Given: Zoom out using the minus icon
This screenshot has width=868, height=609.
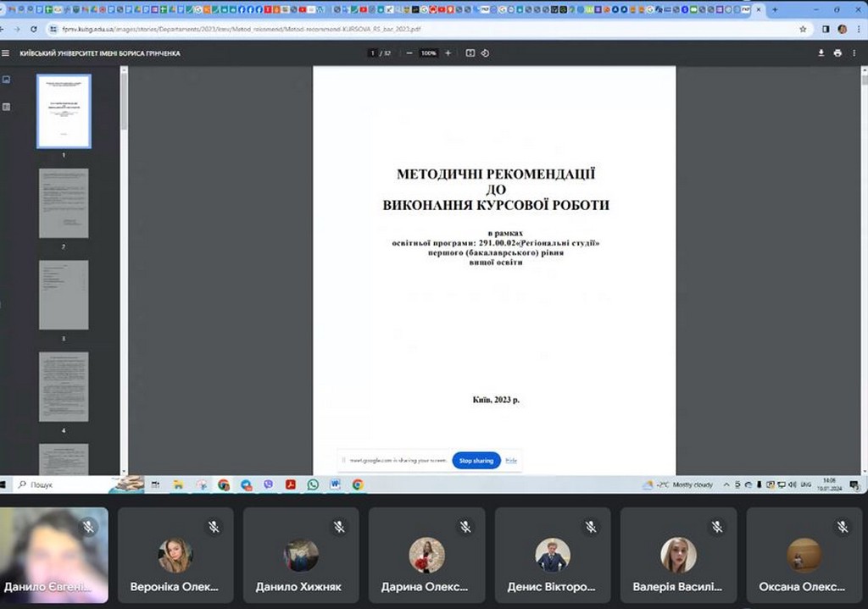Looking at the screenshot, I should [x=409, y=53].
